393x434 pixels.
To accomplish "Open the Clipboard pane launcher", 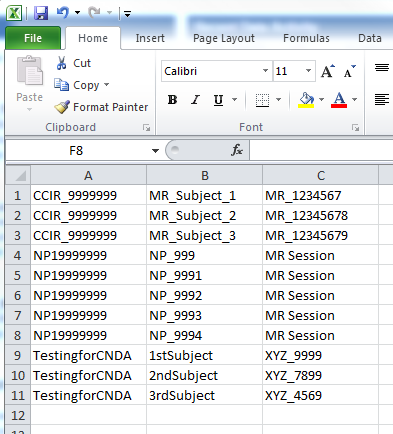I will pos(146,127).
